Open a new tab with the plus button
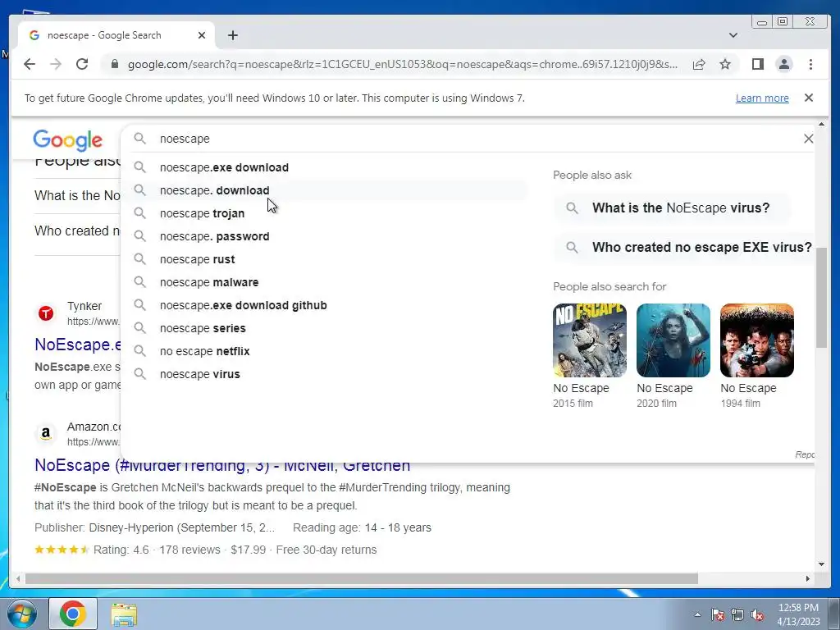The width and height of the screenshot is (840, 630). pos(232,35)
